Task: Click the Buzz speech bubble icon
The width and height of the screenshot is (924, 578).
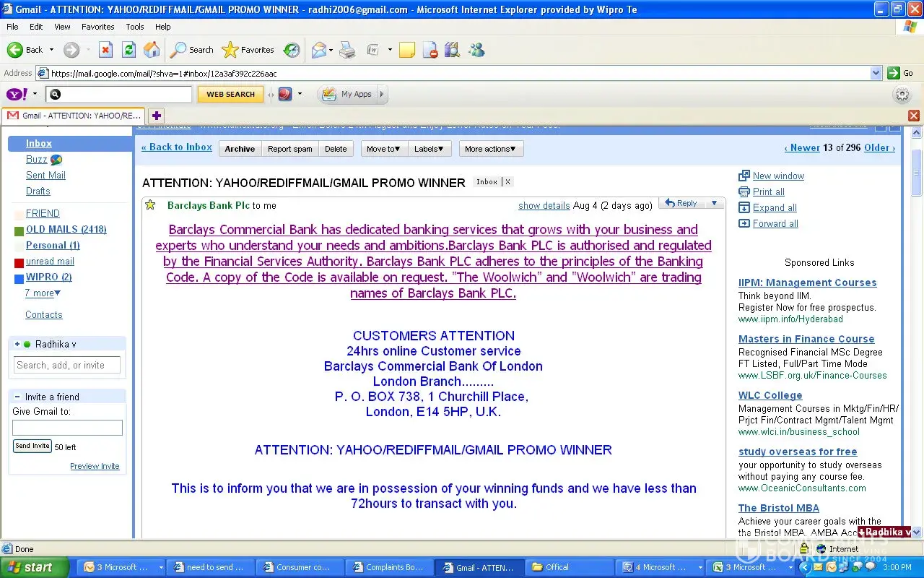Action: [x=56, y=160]
